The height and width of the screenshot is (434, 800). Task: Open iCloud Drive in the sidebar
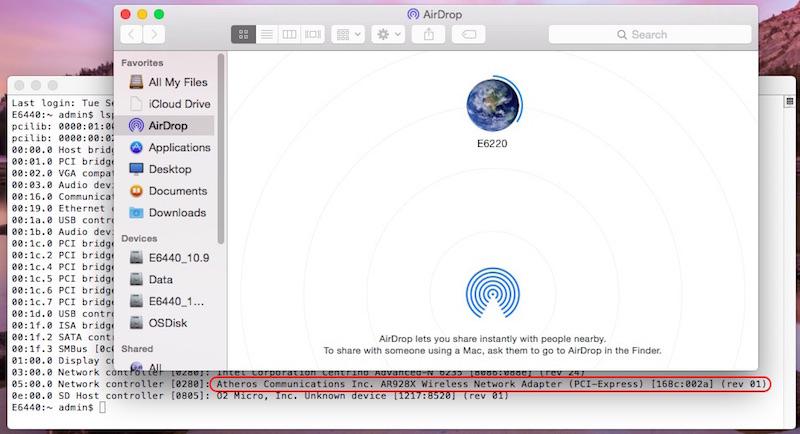pos(179,104)
